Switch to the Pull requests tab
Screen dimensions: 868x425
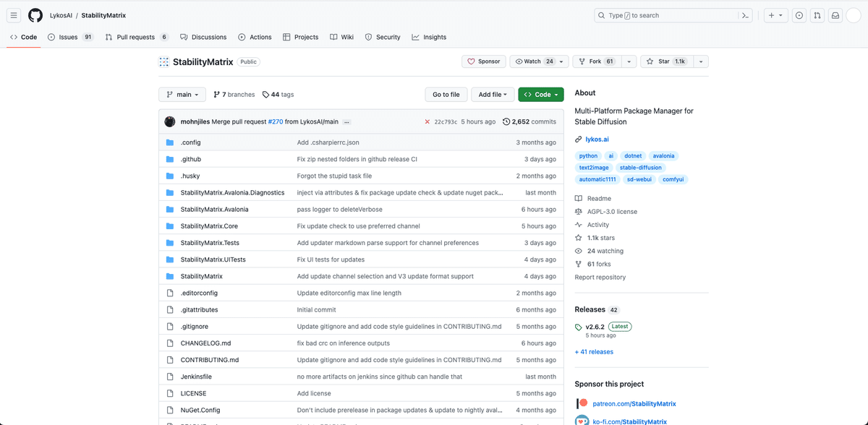(137, 37)
